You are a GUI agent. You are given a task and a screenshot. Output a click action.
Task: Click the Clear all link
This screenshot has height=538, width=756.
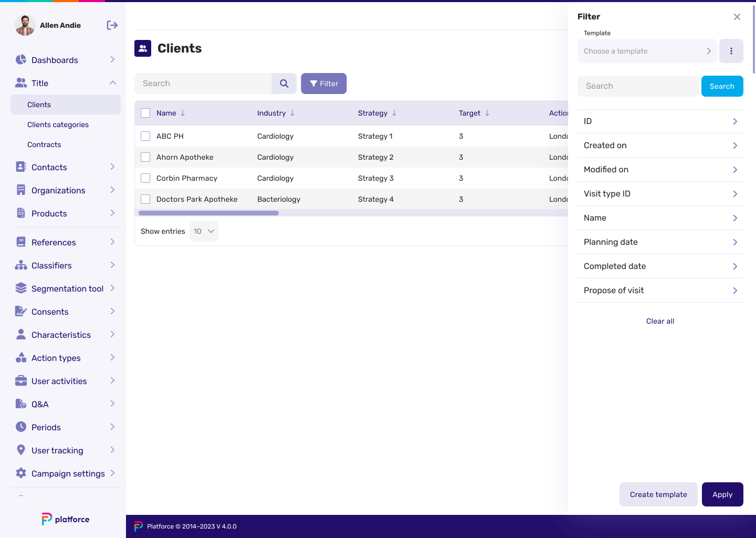(x=660, y=321)
